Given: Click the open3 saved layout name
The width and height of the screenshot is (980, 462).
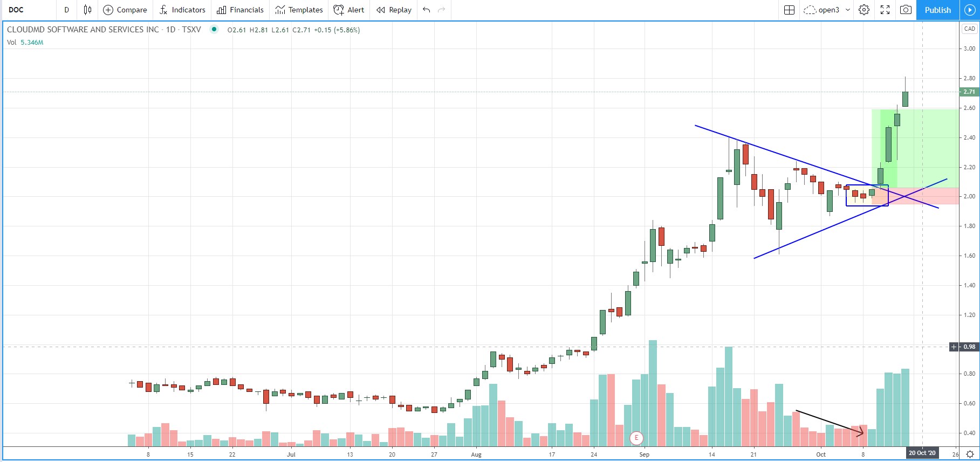Looking at the screenshot, I should point(828,10).
